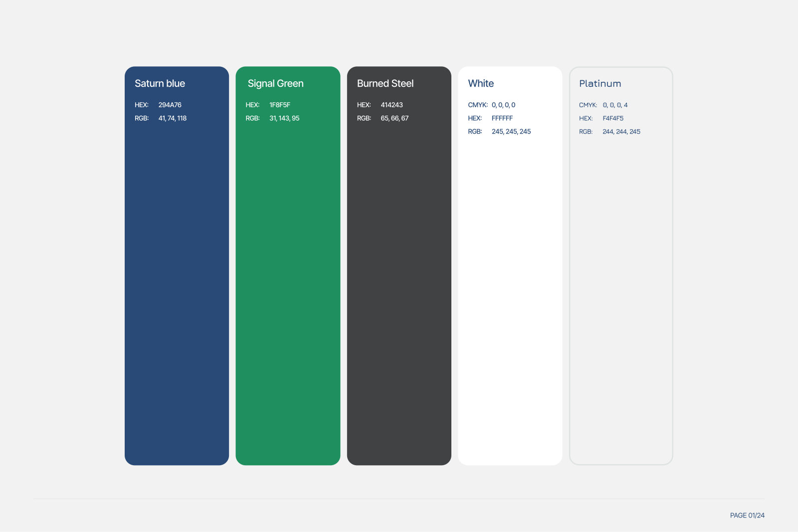Click the HEX label in Saturn blue card
Image resolution: width=798 pixels, height=532 pixels.
[x=142, y=105]
